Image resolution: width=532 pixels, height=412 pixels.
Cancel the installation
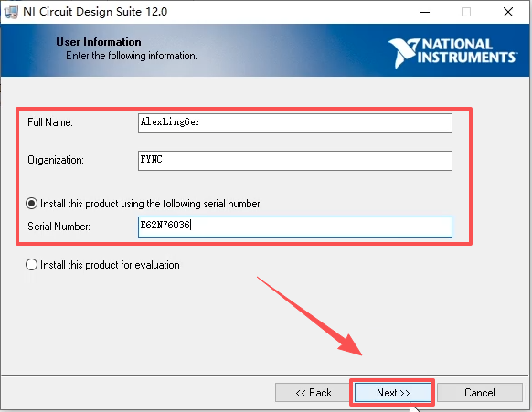479,393
